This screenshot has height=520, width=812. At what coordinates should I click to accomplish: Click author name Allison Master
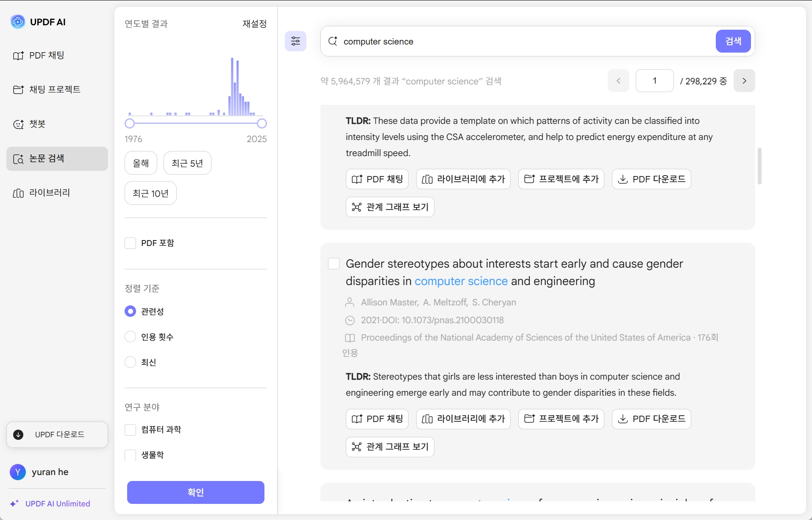click(389, 302)
